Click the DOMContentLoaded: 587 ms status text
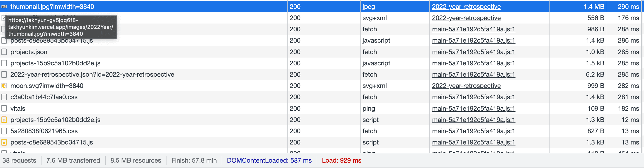Screen dimensions: 644x168 click(x=269, y=160)
